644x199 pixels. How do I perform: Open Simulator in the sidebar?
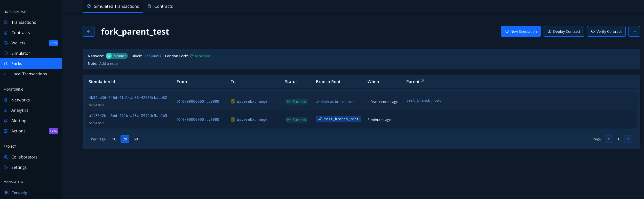click(31, 53)
